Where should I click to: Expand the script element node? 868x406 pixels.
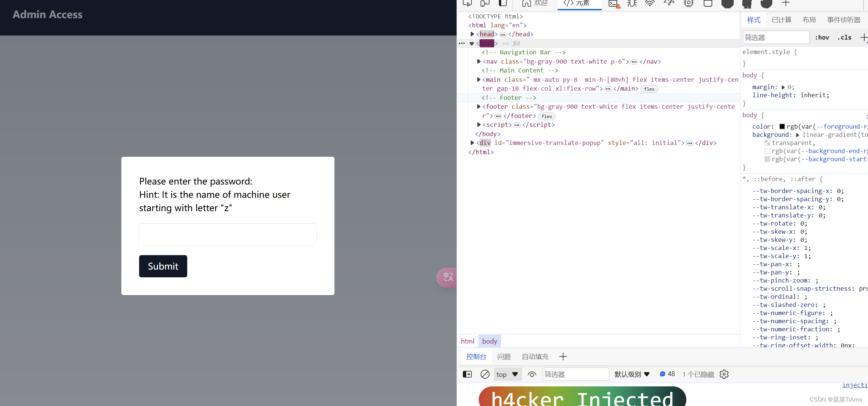pyautogui.click(x=479, y=125)
